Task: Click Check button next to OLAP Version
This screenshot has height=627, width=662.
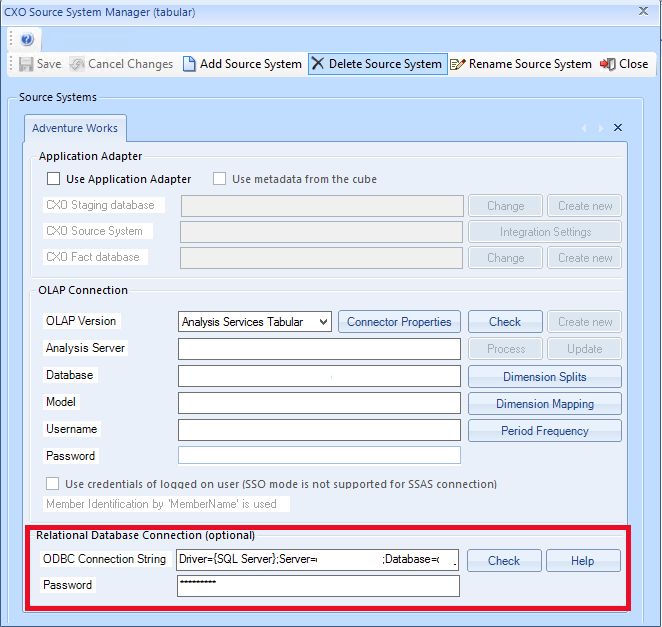Action: (x=505, y=322)
